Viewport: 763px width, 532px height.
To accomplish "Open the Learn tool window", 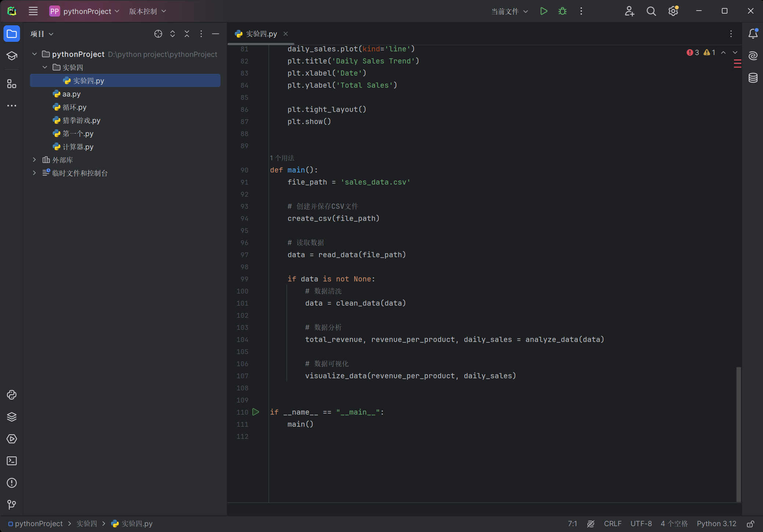I will [x=12, y=56].
